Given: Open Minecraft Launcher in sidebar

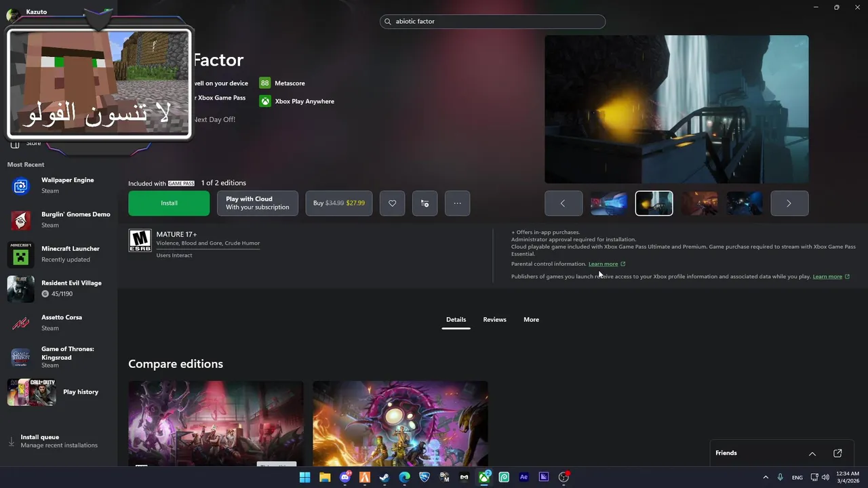Looking at the screenshot, I should tap(59, 253).
